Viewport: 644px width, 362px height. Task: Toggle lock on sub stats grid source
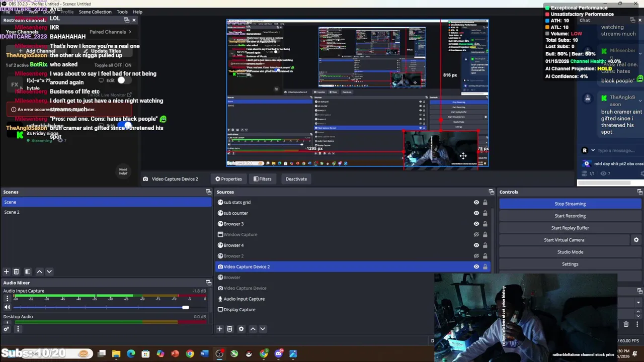click(485, 203)
